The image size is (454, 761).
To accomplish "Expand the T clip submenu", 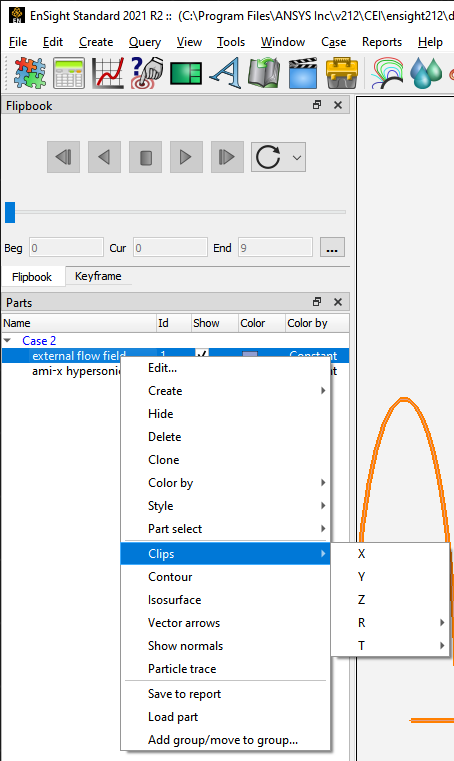I will coord(390,645).
